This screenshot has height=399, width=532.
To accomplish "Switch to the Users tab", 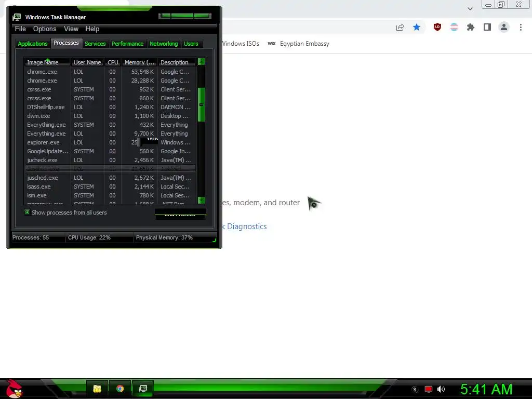I will click(191, 44).
